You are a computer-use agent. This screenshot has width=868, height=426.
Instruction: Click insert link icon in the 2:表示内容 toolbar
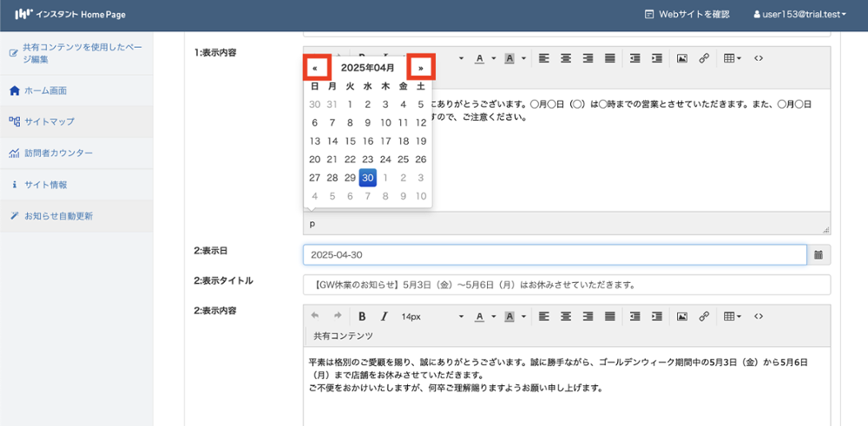pos(704,317)
